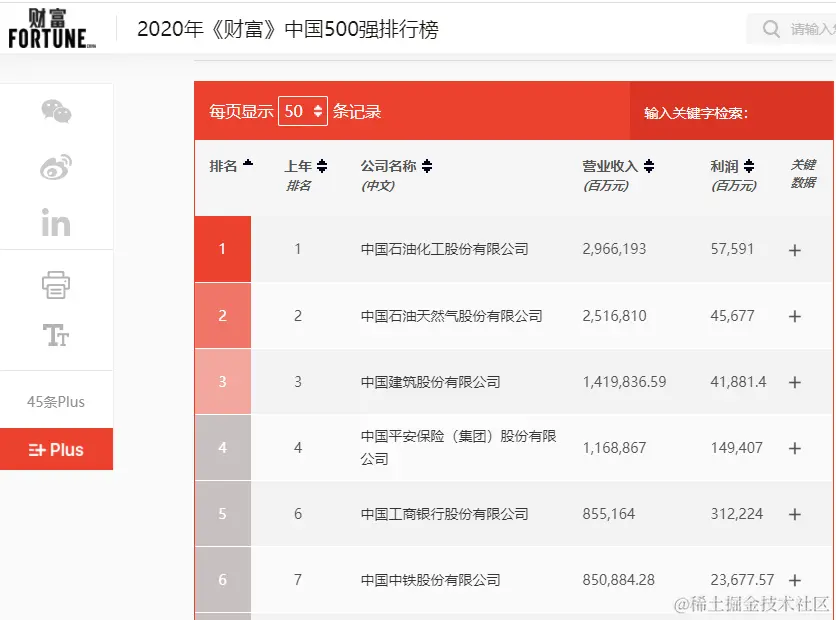Click revenue value 855,164
The image size is (836, 620).
[609, 514]
